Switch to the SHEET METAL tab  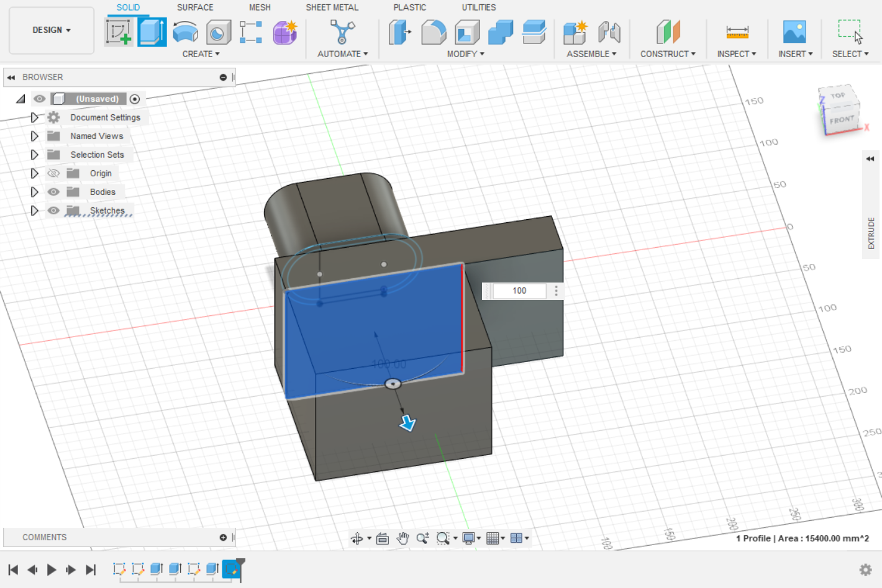pos(332,7)
